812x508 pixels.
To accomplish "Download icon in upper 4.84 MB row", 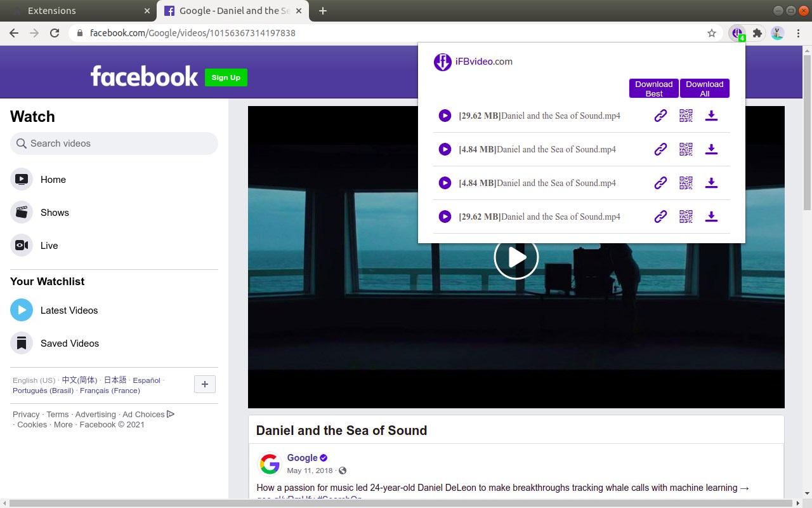I will tap(711, 149).
